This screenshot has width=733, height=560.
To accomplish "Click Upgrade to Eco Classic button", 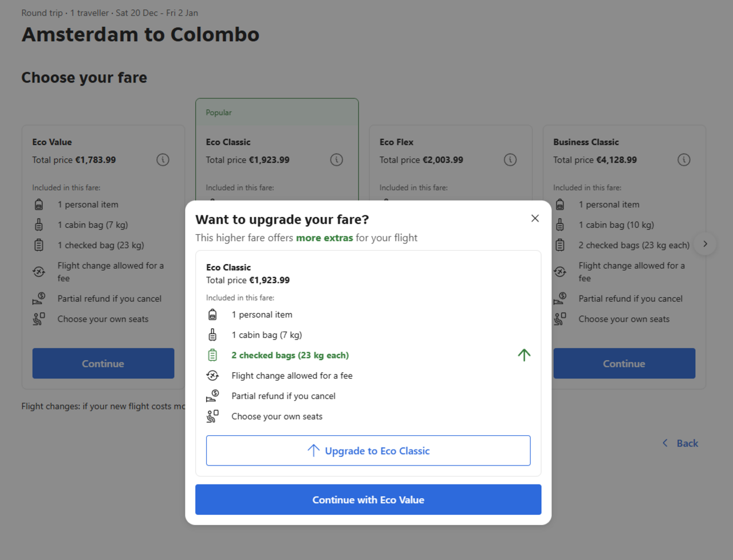I will click(368, 451).
